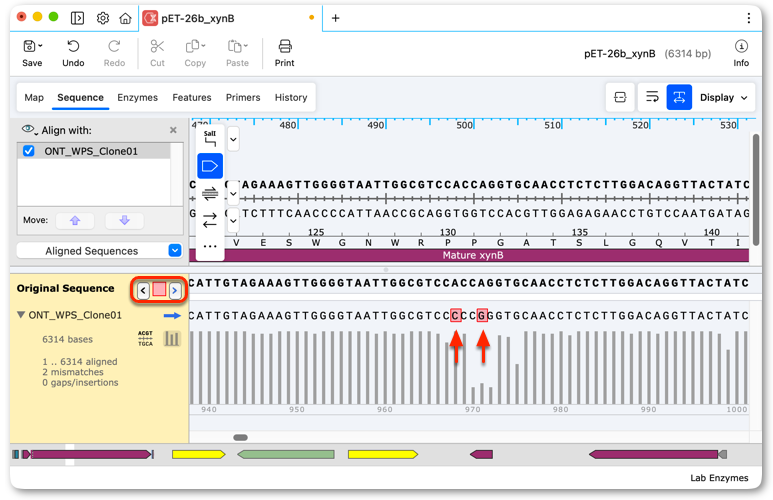Toggle the features arrow display icon
Screen dimensions: 773x500
tap(210, 166)
